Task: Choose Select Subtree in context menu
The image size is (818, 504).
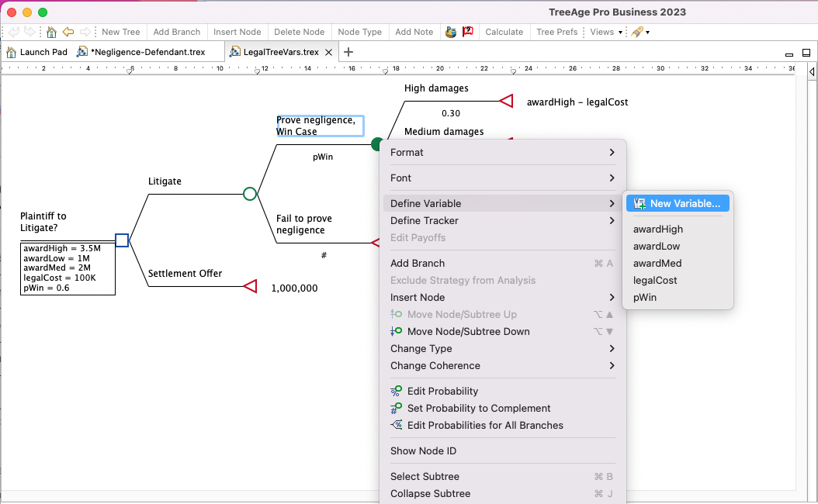Action: pos(503,476)
